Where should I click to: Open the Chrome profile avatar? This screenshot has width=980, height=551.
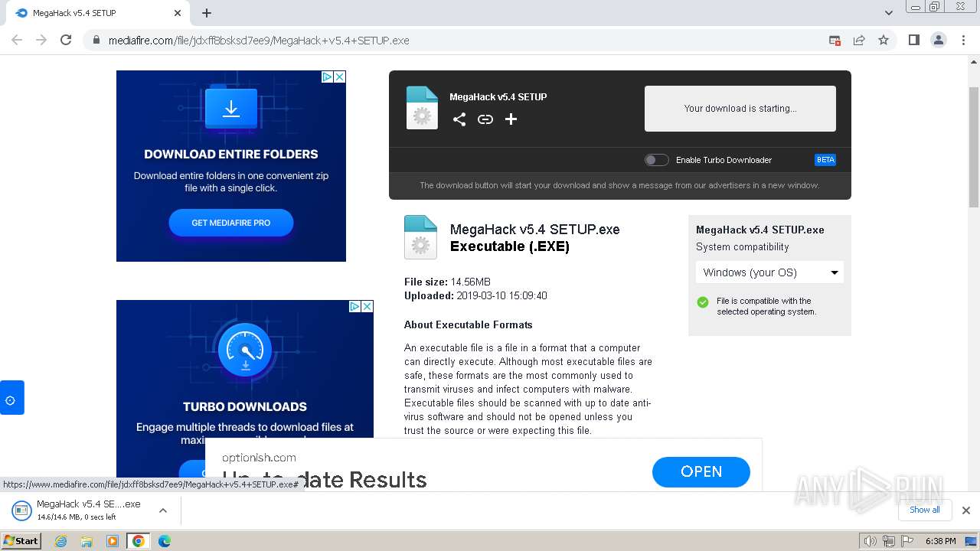tap(938, 40)
